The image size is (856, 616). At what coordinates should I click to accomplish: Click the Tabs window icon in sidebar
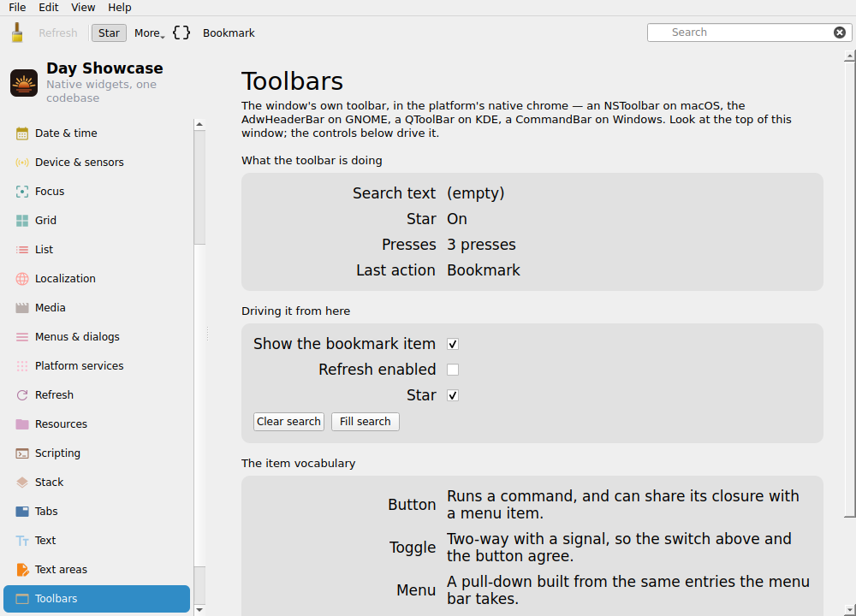point(22,512)
